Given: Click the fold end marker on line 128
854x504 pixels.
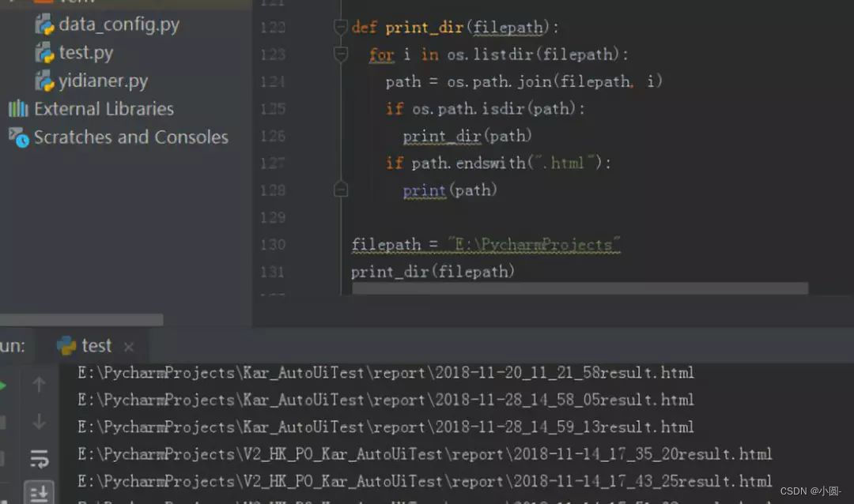Looking at the screenshot, I should [340, 190].
